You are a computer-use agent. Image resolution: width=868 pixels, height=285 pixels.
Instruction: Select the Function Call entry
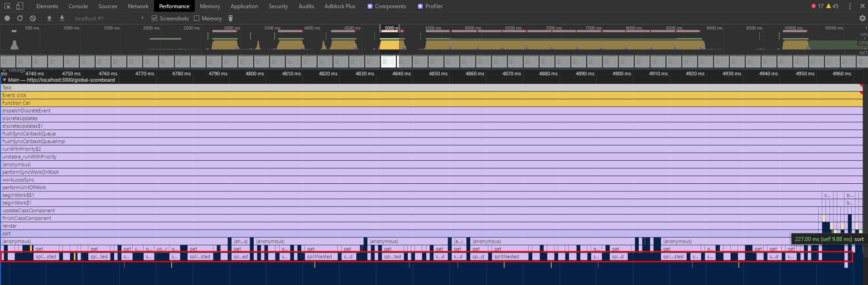coord(431,103)
